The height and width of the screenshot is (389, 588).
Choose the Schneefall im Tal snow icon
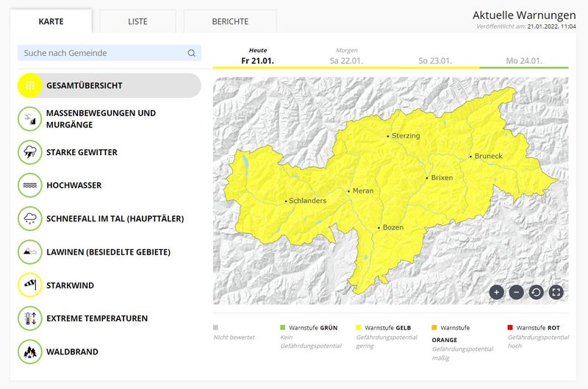(x=30, y=218)
